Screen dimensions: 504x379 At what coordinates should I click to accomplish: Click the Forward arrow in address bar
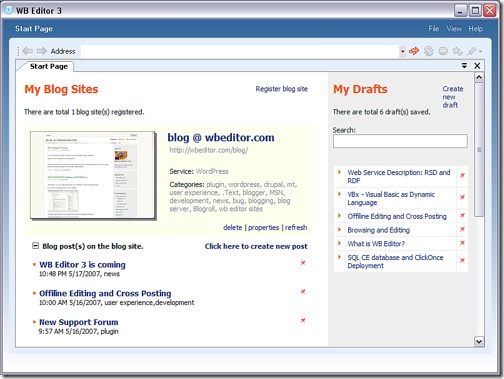[x=42, y=51]
